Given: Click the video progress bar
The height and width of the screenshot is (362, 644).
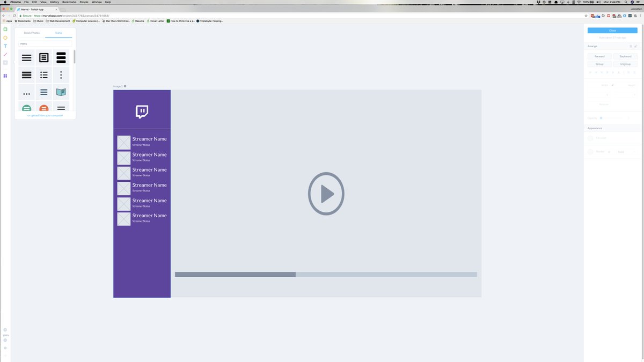Looking at the screenshot, I should coord(326,275).
